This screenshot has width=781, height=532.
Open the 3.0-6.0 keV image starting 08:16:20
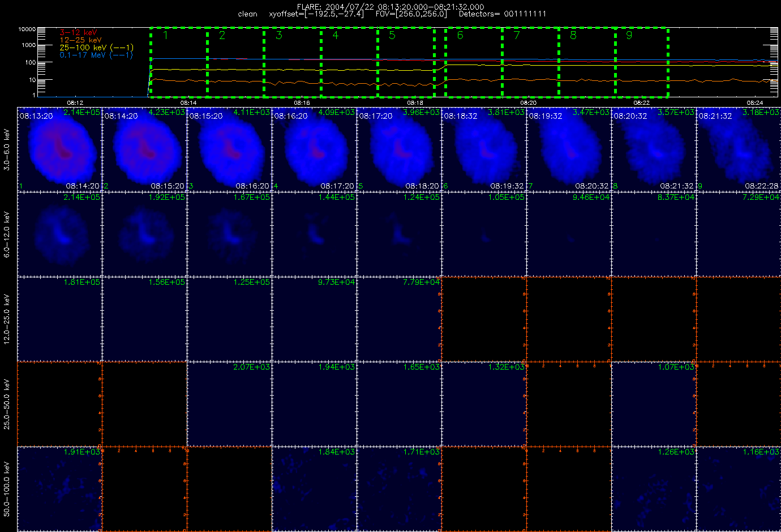(x=314, y=149)
